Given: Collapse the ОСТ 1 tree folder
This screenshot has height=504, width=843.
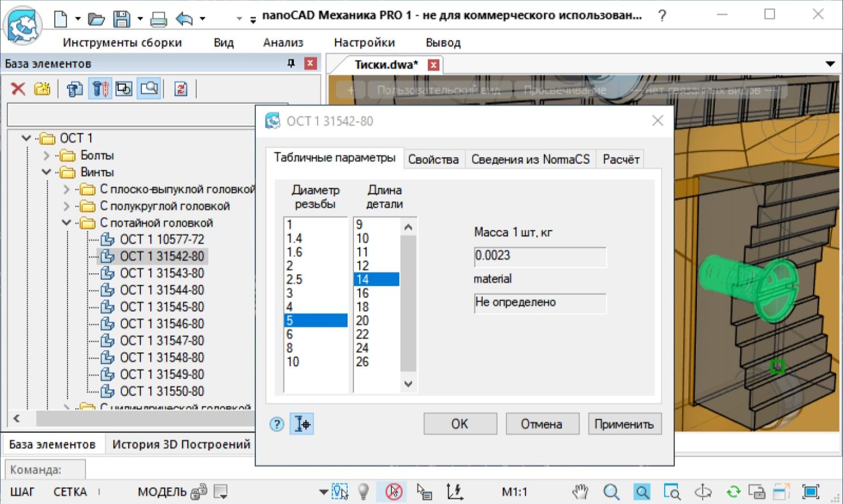Looking at the screenshot, I should pos(26,138).
